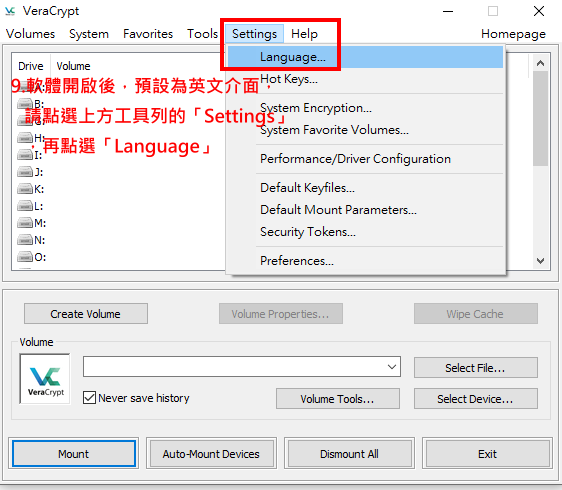Select the N: drive icon
Image resolution: width=562 pixels, height=490 pixels.
click(x=25, y=239)
